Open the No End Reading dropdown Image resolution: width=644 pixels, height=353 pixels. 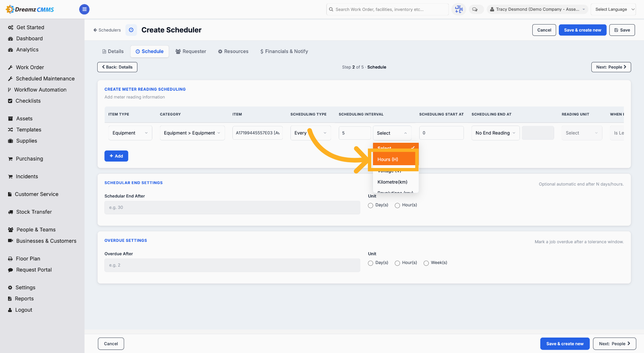tap(495, 133)
